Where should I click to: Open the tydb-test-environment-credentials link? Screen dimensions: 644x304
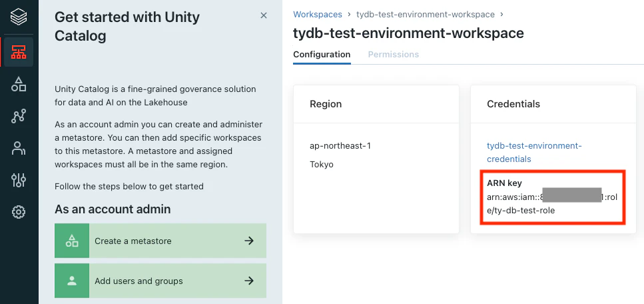(x=534, y=152)
